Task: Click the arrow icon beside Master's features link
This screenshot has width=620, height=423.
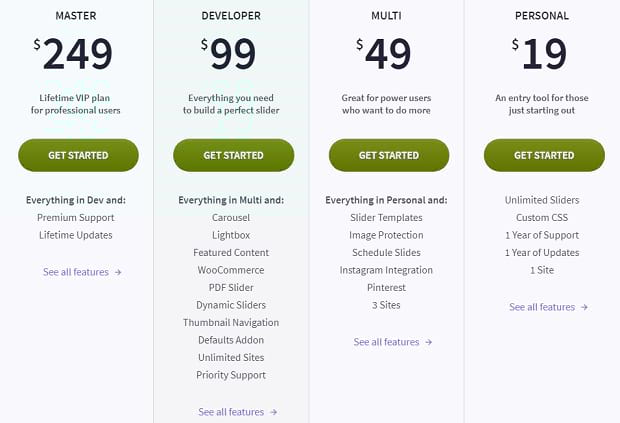Action: click(118, 272)
